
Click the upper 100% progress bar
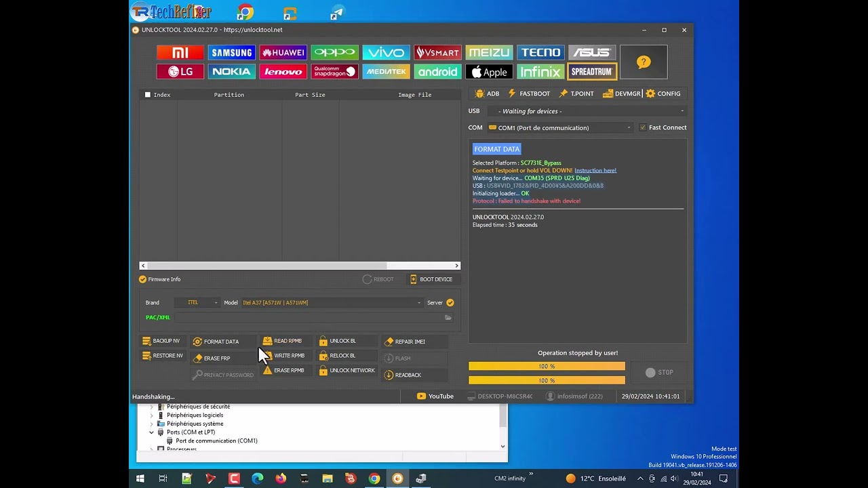547,367
